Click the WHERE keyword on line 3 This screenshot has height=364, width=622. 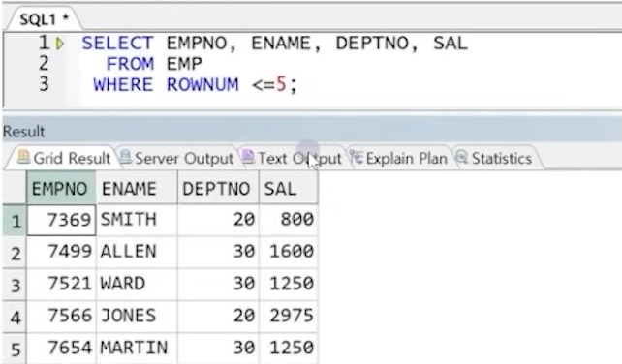coord(123,85)
